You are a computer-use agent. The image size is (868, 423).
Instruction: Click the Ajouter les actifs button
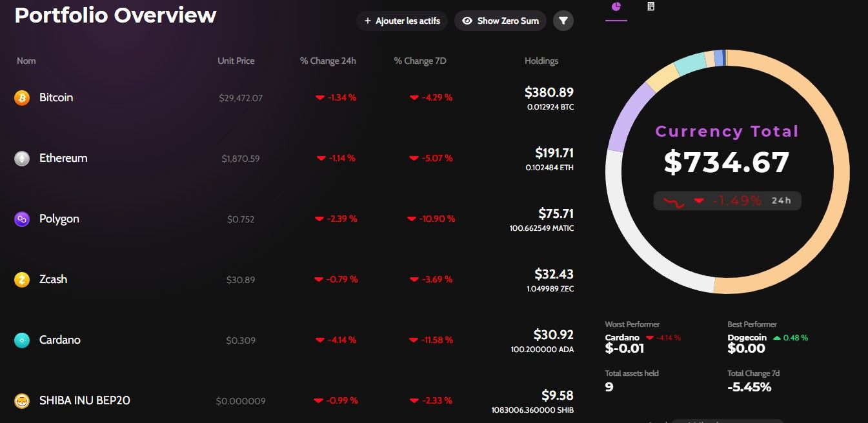click(x=402, y=21)
